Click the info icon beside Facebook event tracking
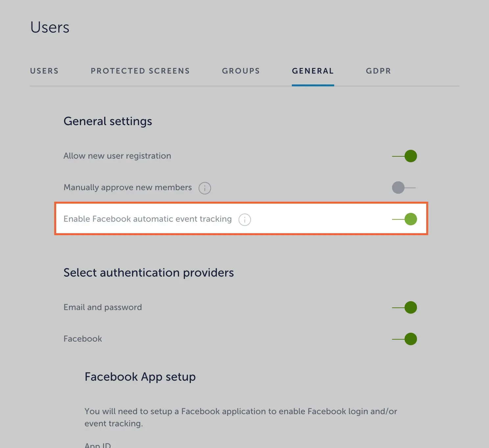This screenshot has width=489, height=448. click(244, 219)
